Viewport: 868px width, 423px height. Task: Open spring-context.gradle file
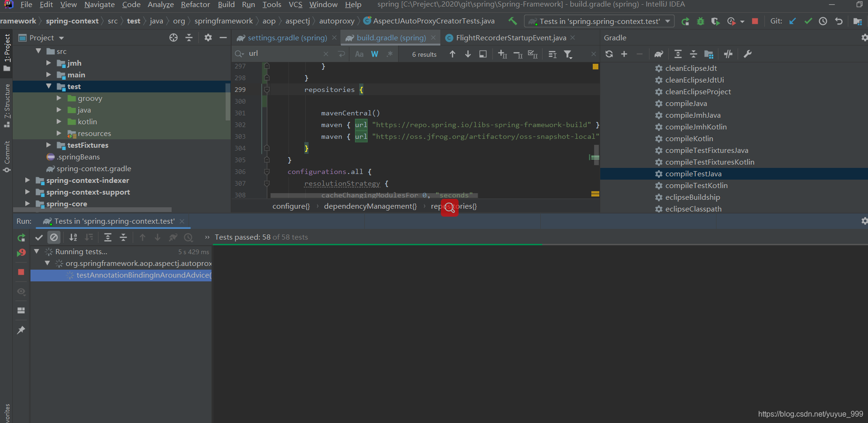tap(94, 169)
